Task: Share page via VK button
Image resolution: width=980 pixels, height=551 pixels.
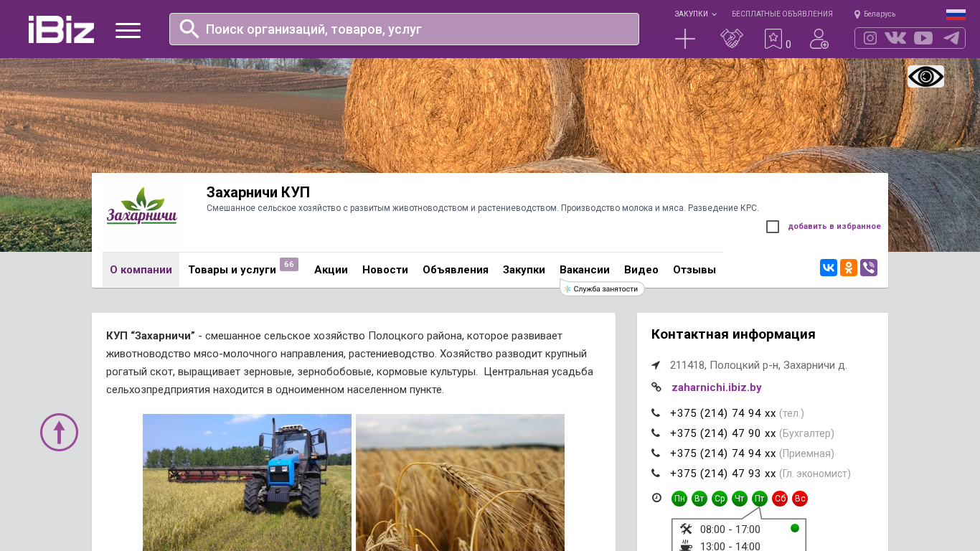Action: 829,268
